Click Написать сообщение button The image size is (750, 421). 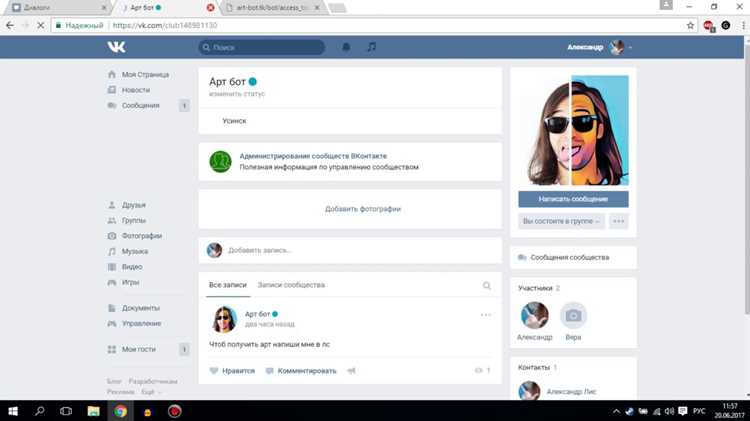click(573, 199)
